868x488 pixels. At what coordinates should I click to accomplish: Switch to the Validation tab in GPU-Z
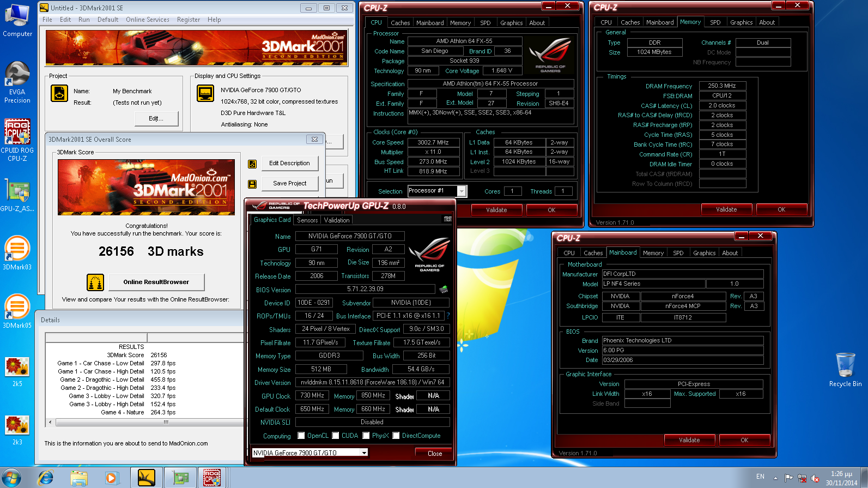337,220
